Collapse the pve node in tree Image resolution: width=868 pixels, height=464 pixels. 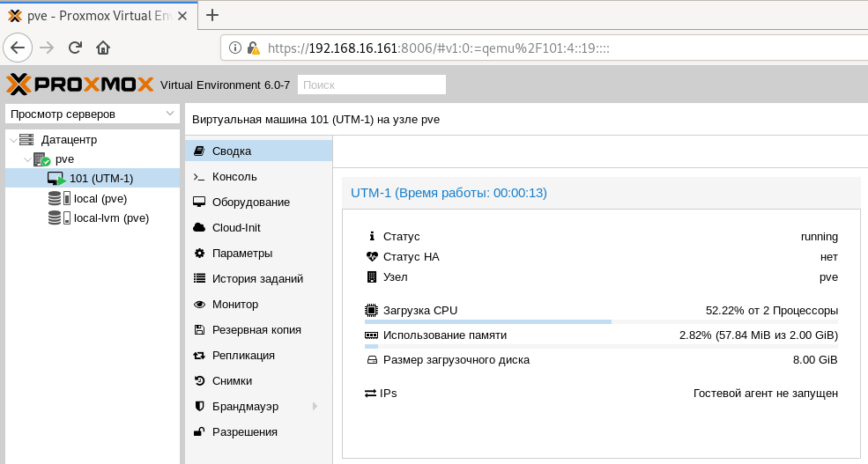click(27, 159)
